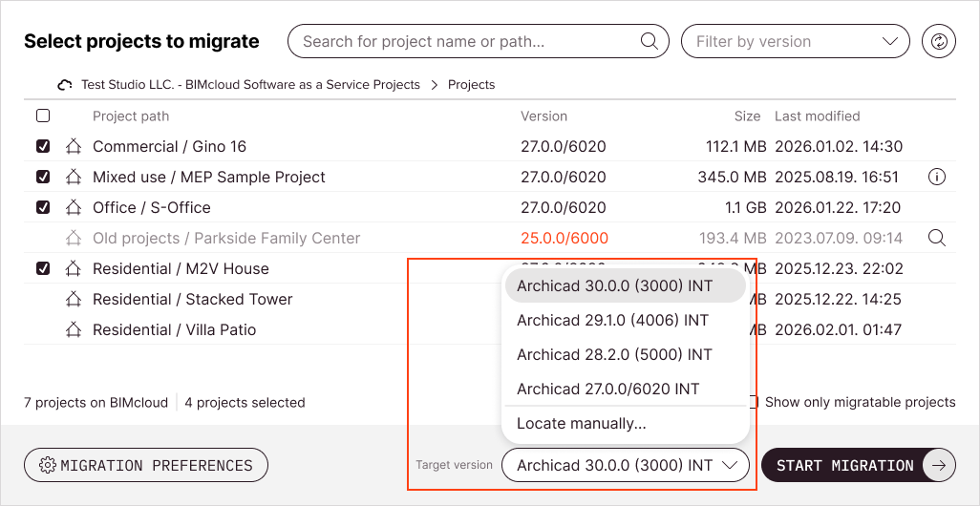This screenshot has height=506, width=980.
Task: Choose Locate manually... from the list
Action: [x=625, y=424]
